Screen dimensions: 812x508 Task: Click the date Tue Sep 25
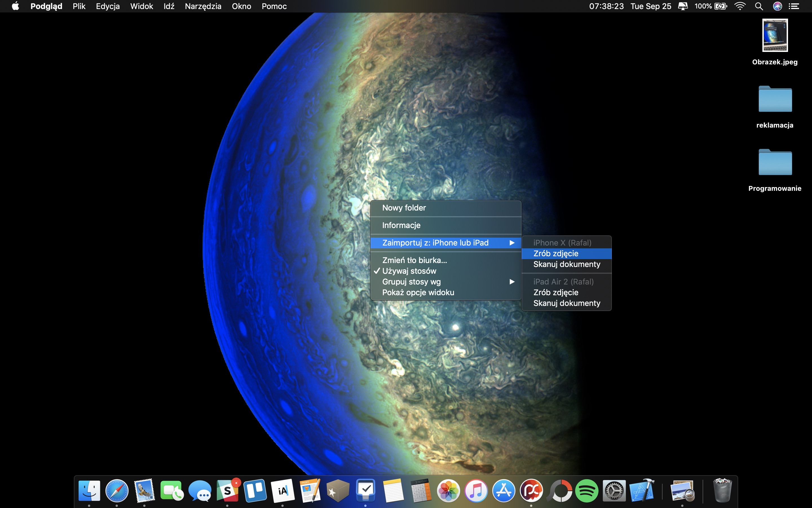click(x=651, y=6)
